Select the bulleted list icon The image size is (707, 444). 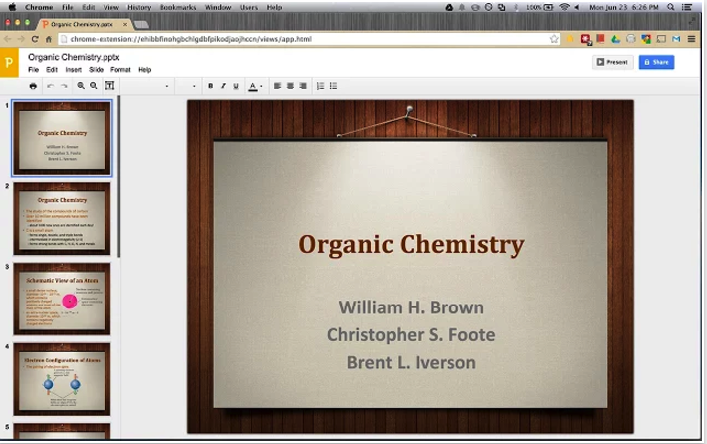tap(333, 86)
